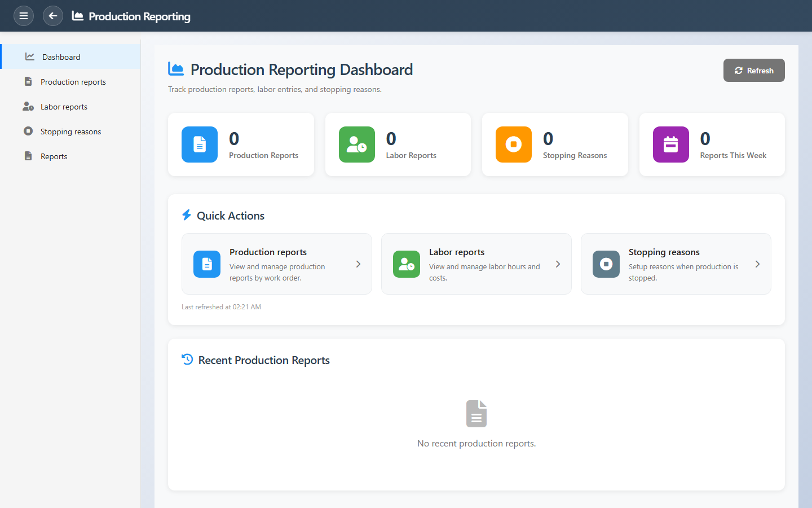Click the blue Production Reports stat icon

click(x=200, y=144)
